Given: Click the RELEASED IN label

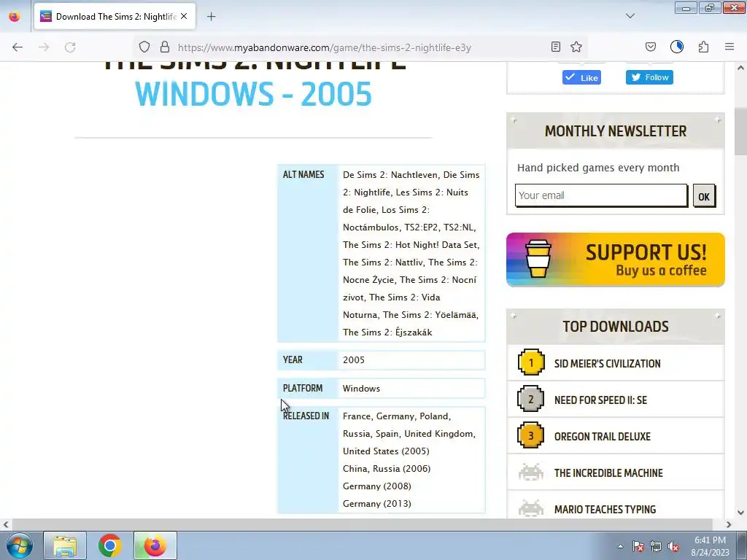Looking at the screenshot, I should 306,416.
